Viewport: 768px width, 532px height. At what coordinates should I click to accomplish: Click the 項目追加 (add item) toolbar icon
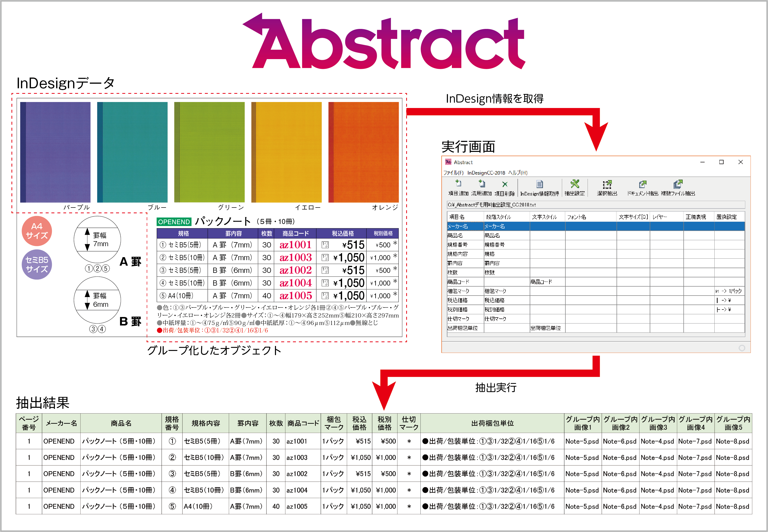[x=458, y=184]
